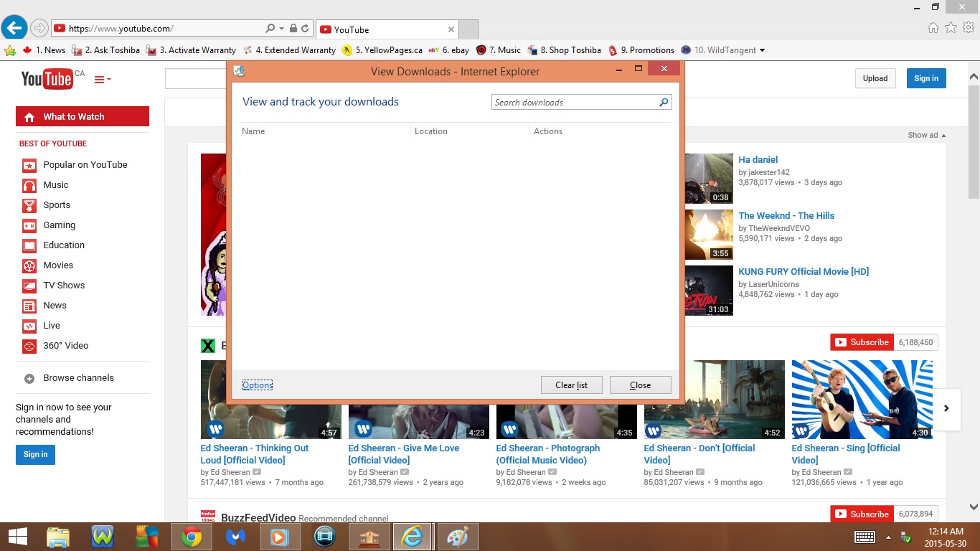Click the Movies film reel sidebar icon
This screenshot has height=551, width=980.
tap(29, 265)
